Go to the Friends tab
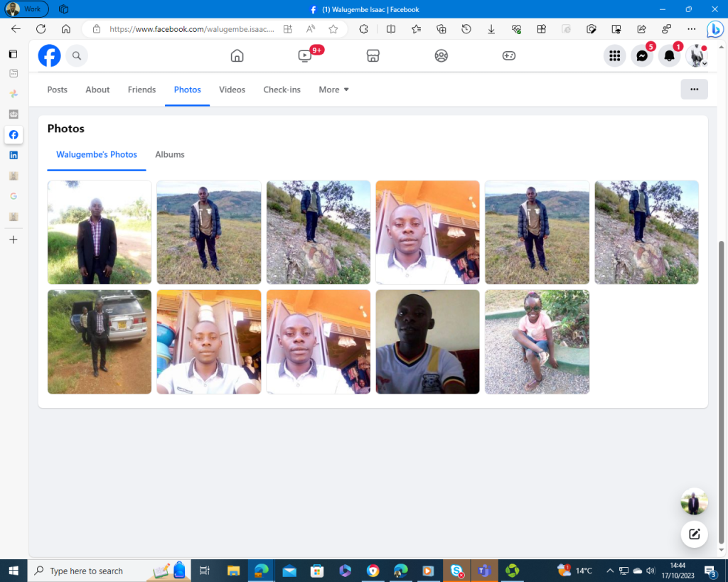728x582 pixels. click(x=141, y=90)
